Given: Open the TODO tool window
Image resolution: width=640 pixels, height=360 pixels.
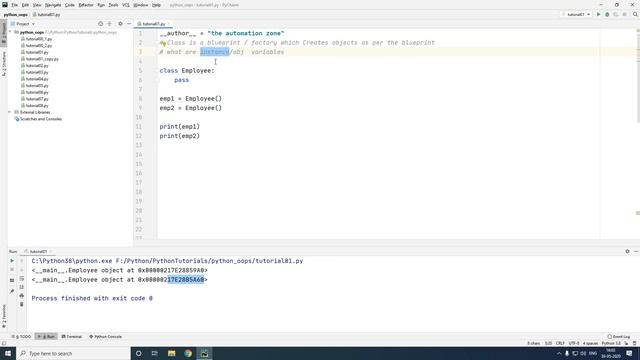Looking at the screenshot, I should (x=21, y=337).
